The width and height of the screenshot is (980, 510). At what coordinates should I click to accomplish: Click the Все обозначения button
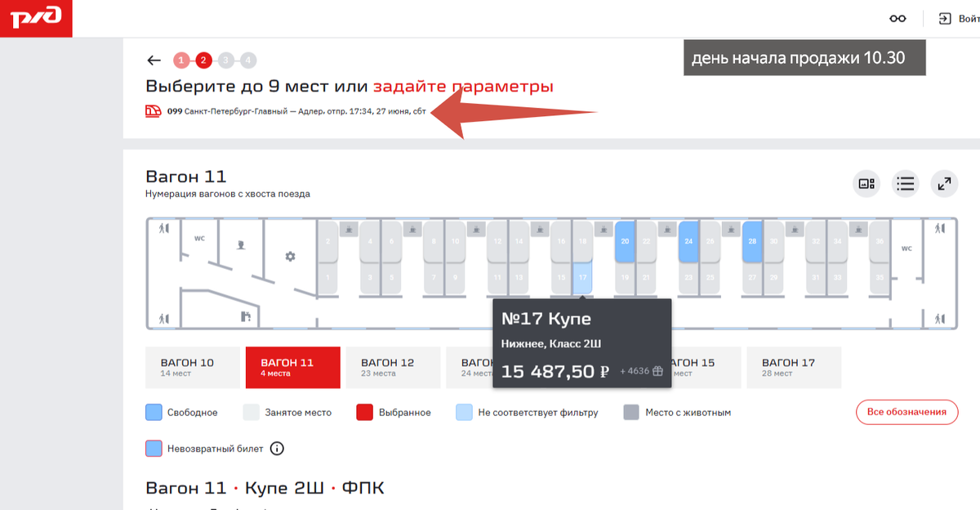[x=906, y=412]
